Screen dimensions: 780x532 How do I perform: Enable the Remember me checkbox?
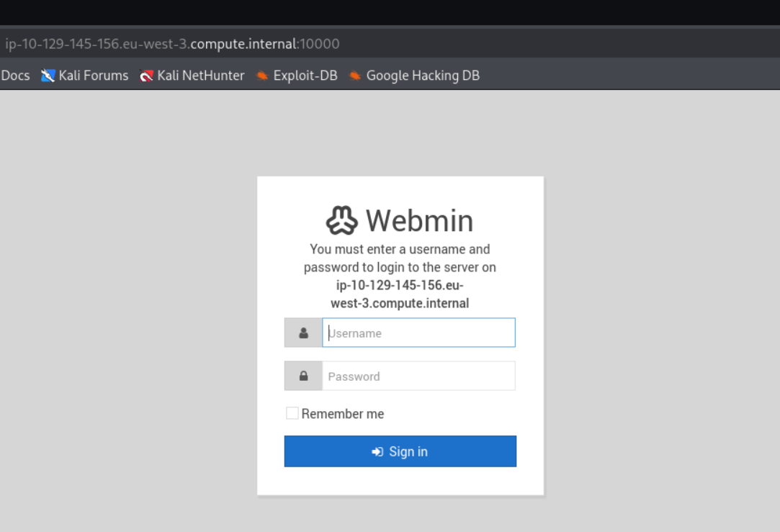(x=292, y=413)
